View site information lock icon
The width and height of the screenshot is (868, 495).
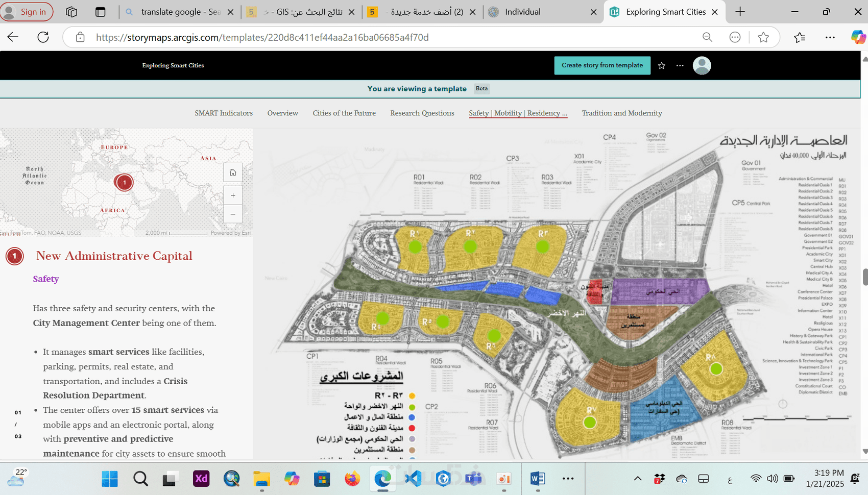tap(80, 37)
